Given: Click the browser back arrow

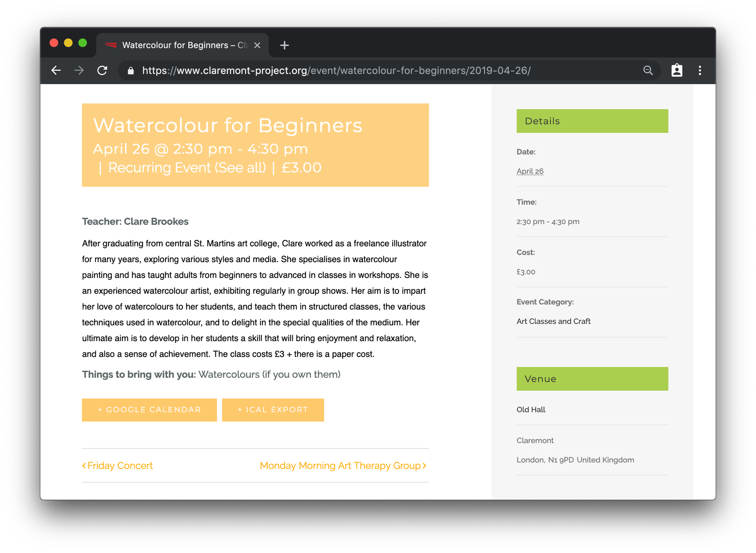Looking at the screenshot, I should [56, 71].
